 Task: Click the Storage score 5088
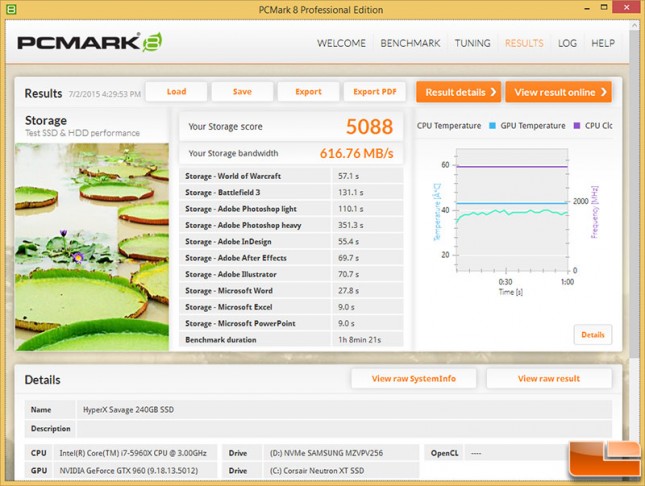[x=369, y=126]
